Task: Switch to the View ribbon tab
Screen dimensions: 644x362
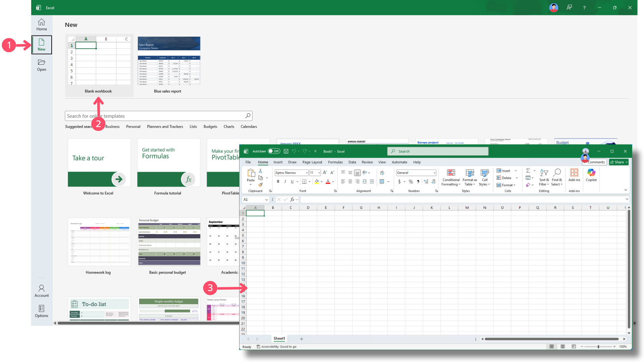Action: coord(382,162)
